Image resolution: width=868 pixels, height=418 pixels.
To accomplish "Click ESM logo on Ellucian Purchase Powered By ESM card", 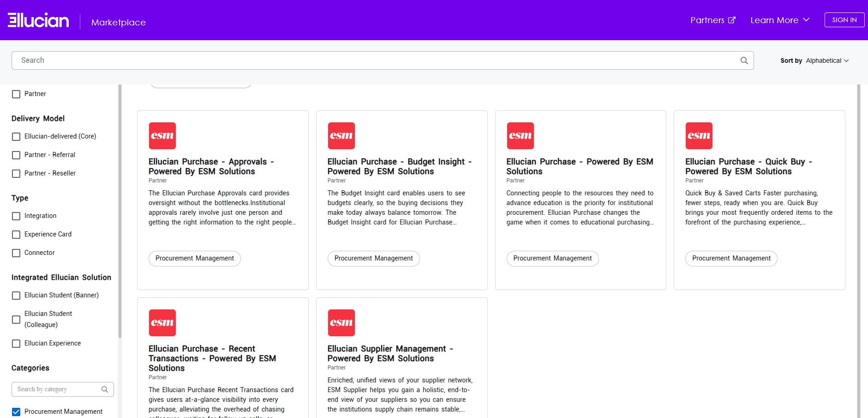I will [520, 136].
